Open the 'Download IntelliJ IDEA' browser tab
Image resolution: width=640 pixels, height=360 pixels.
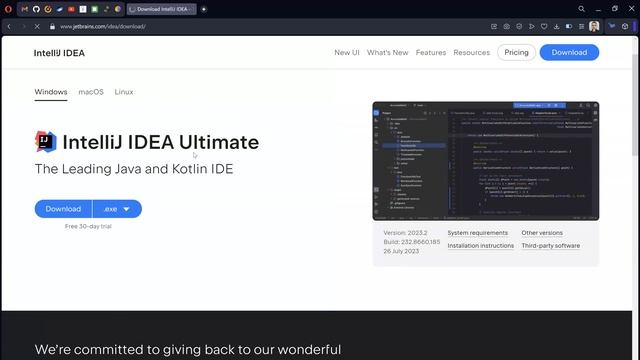[x=162, y=9]
